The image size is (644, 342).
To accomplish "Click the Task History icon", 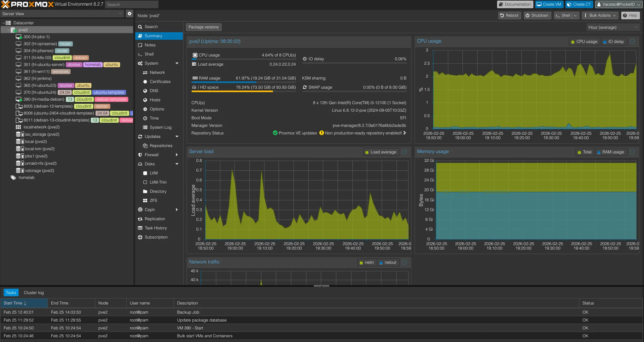I will [140, 228].
